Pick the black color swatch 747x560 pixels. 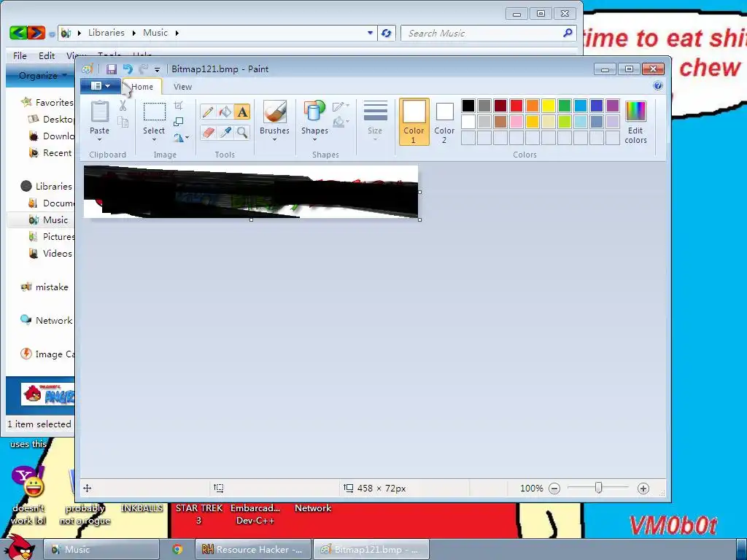(468, 106)
